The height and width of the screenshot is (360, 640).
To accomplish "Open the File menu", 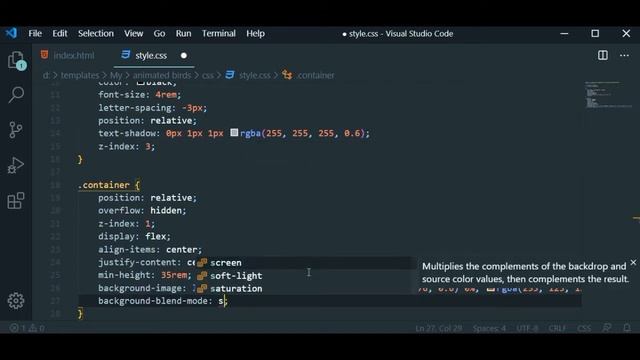I will point(35,33).
